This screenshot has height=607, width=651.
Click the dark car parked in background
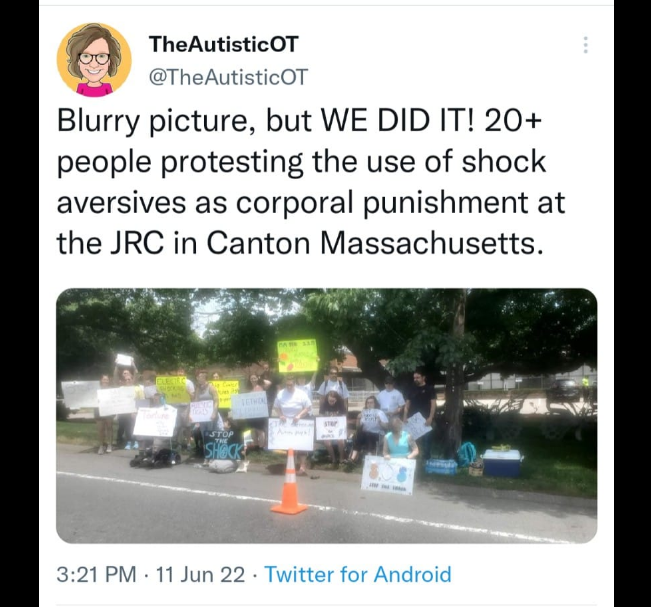[565, 389]
